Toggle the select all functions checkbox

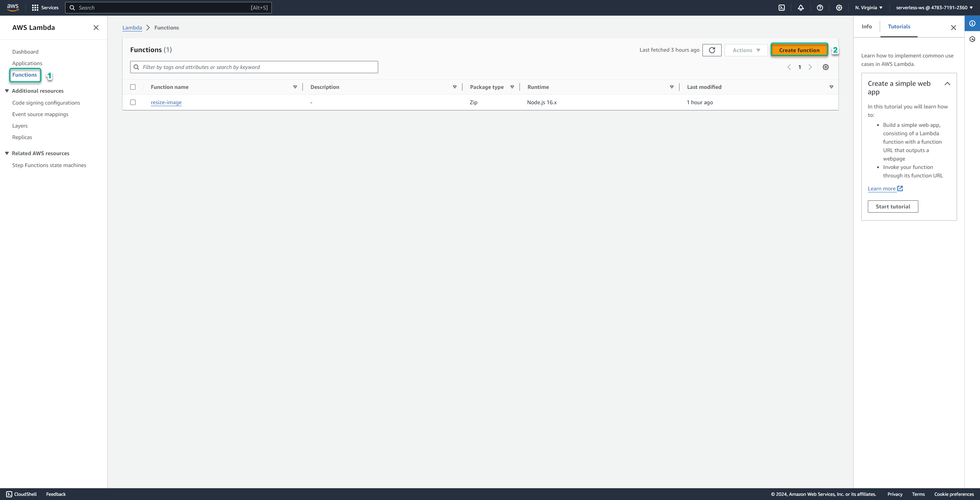click(133, 87)
